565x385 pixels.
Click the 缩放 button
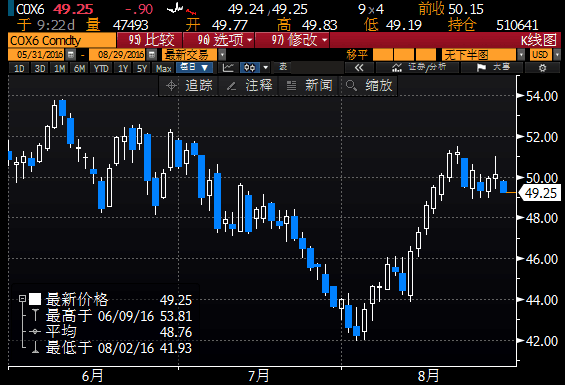pos(368,86)
